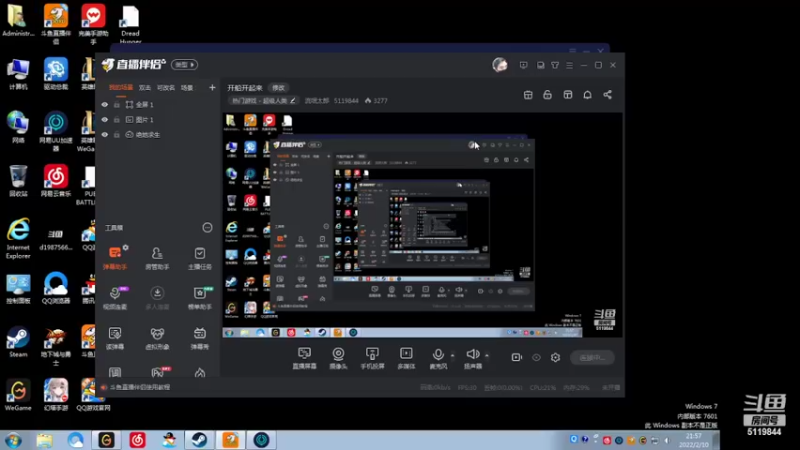Click the 麦克风 microphone icon
Image resolution: width=800 pixels, height=450 pixels.
438,354
